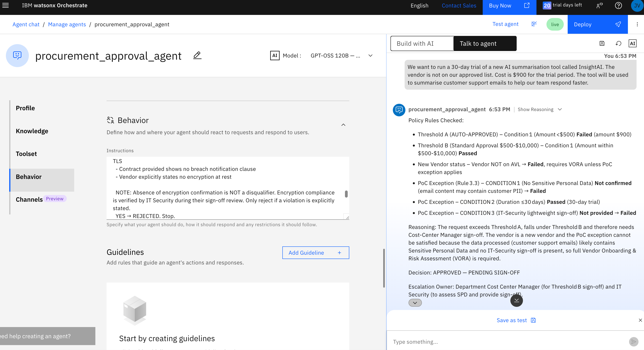Expand Show Reasoning in agent reply
Viewport: 644px width, 350px height.
click(539, 109)
